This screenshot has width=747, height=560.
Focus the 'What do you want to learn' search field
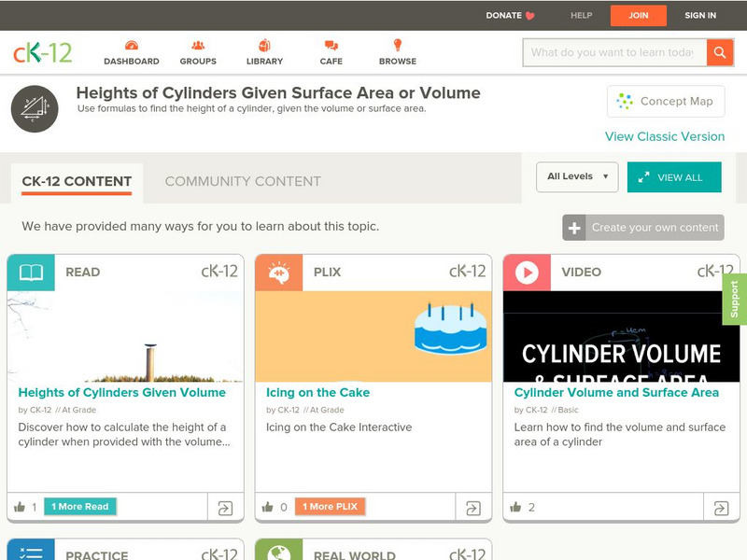click(x=614, y=52)
